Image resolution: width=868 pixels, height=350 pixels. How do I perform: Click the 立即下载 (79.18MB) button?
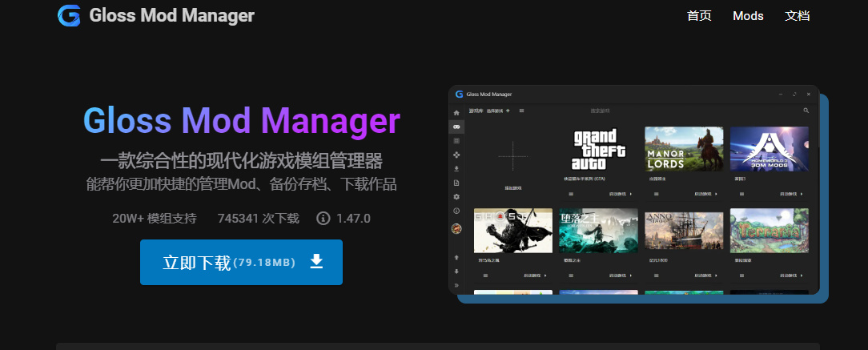241,263
